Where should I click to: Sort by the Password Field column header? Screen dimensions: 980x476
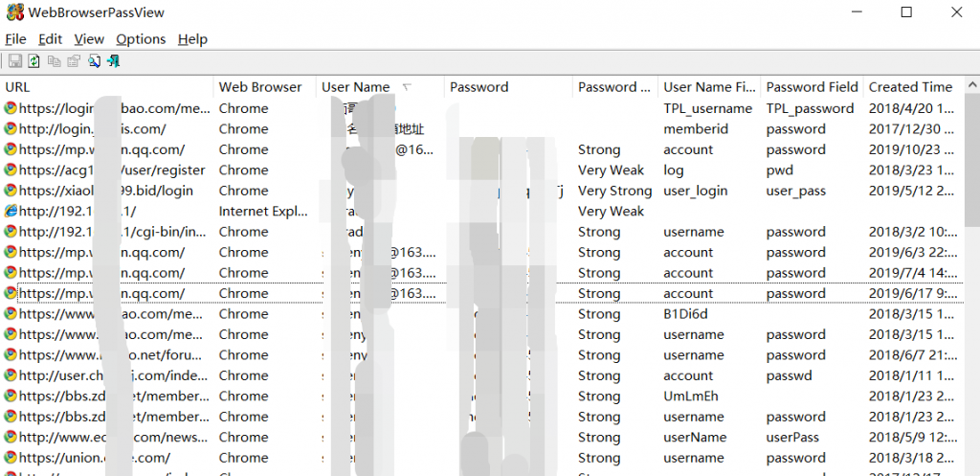tap(813, 87)
